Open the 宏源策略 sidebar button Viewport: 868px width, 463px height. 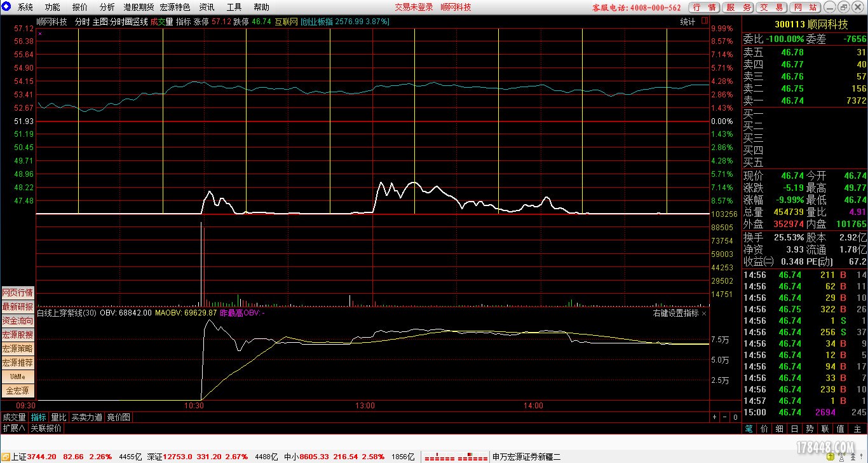(x=18, y=349)
